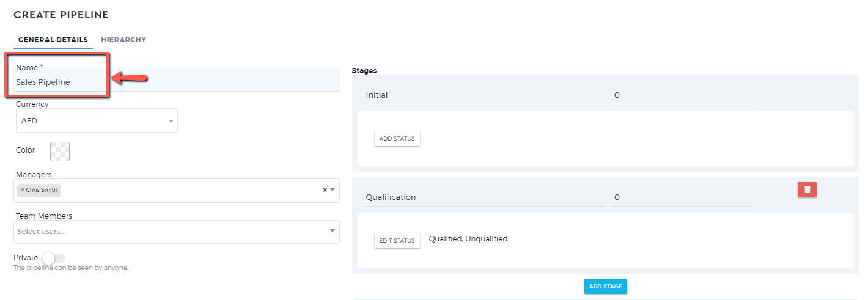The width and height of the screenshot is (868, 300).
Task: Clear all selected Managers with the x
Action: (325, 190)
